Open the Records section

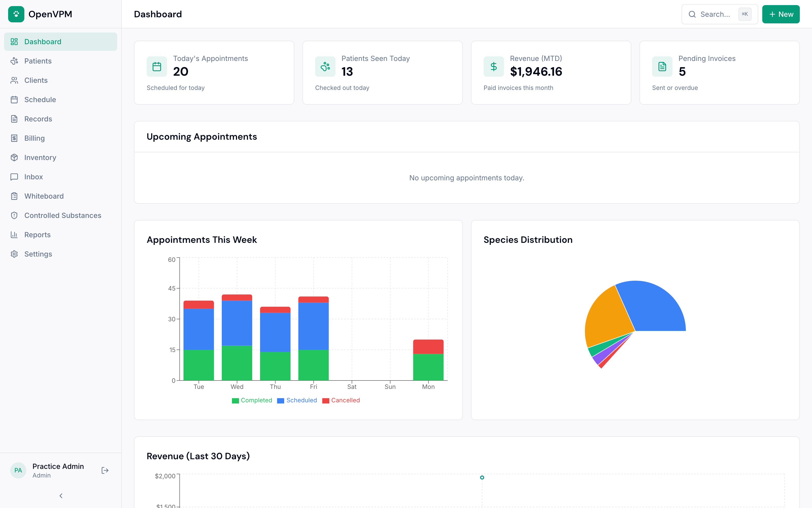[61, 119]
